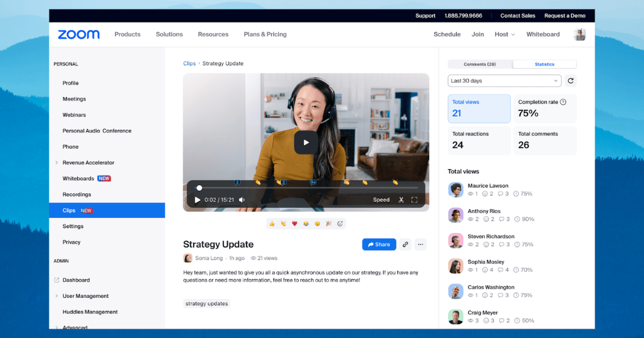Expand the User Management sidebar item

point(57,296)
